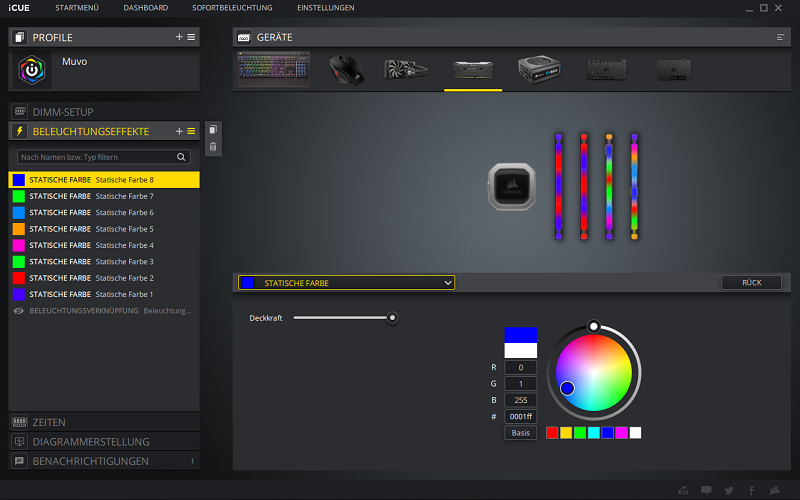Image resolution: width=800 pixels, height=500 pixels.
Task: Select the lighting controller device next to PSU
Action: (x=607, y=70)
